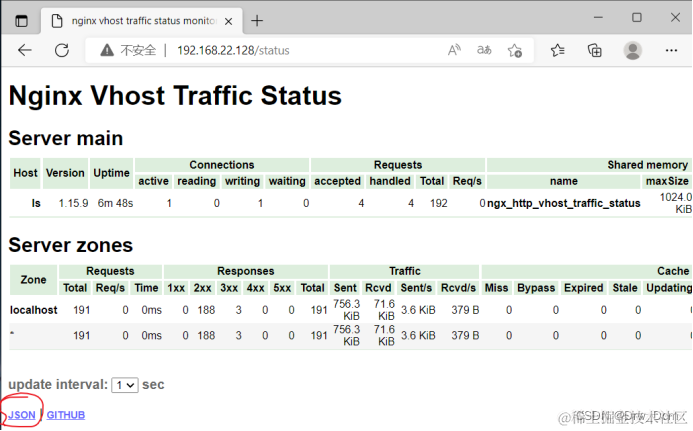
Task: Click the 'accepted' column header
Action: [337, 181]
